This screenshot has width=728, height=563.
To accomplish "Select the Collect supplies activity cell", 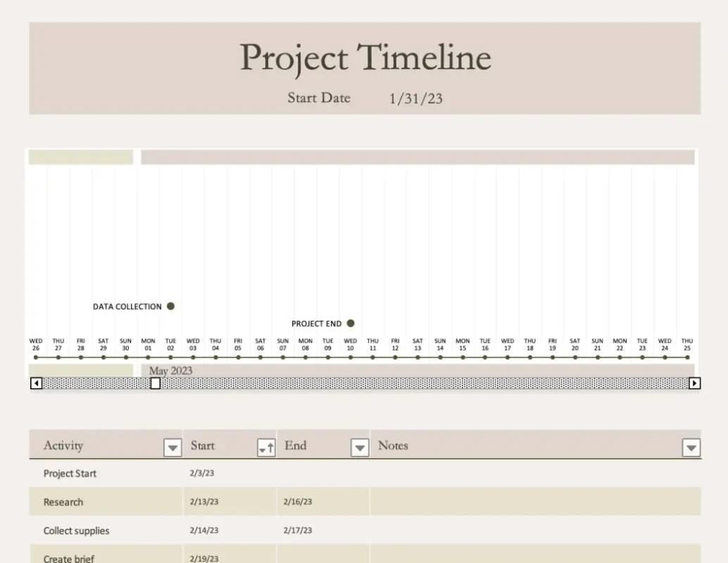I will tap(106, 531).
